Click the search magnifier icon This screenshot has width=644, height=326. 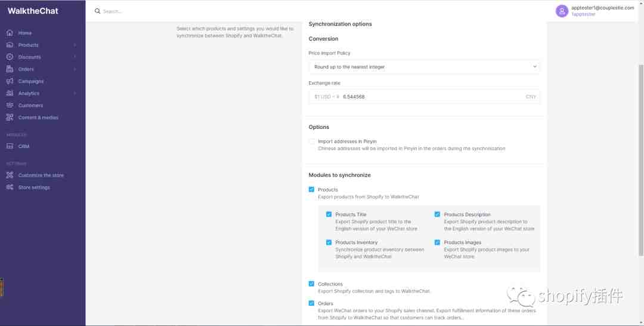(x=97, y=11)
